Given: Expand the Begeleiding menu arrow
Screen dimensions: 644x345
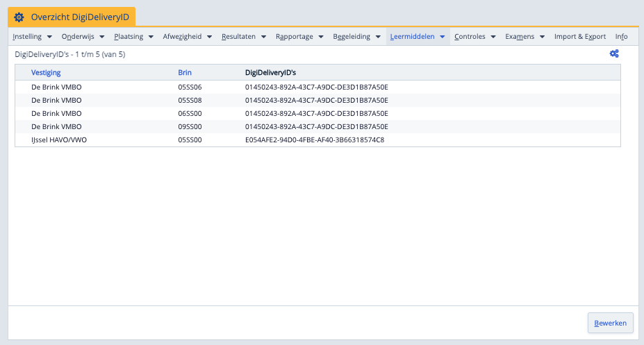Looking at the screenshot, I should tap(378, 37).
